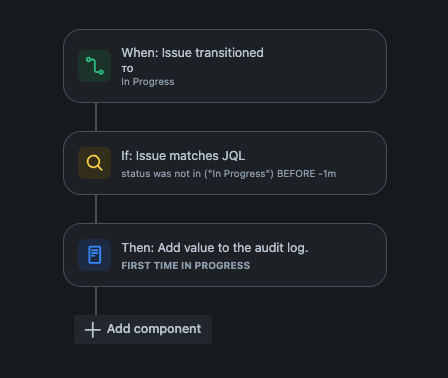The width and height of the screenshot is (448, 378).
Task: Click connector line between trigger and condition
Action: point(96,117)
